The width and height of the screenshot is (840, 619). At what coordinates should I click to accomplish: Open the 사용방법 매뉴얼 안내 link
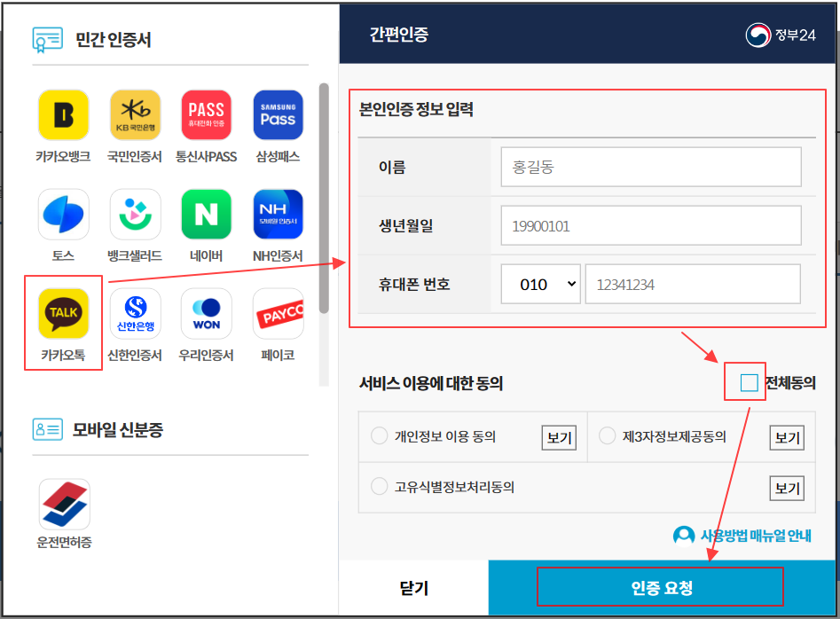(x=756, y=536)
